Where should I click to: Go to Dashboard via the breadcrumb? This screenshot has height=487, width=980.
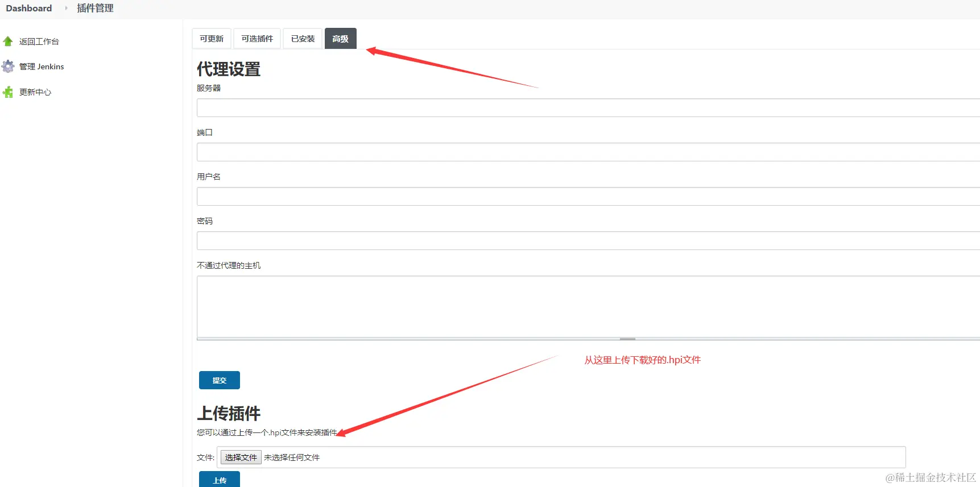point(29,9)
